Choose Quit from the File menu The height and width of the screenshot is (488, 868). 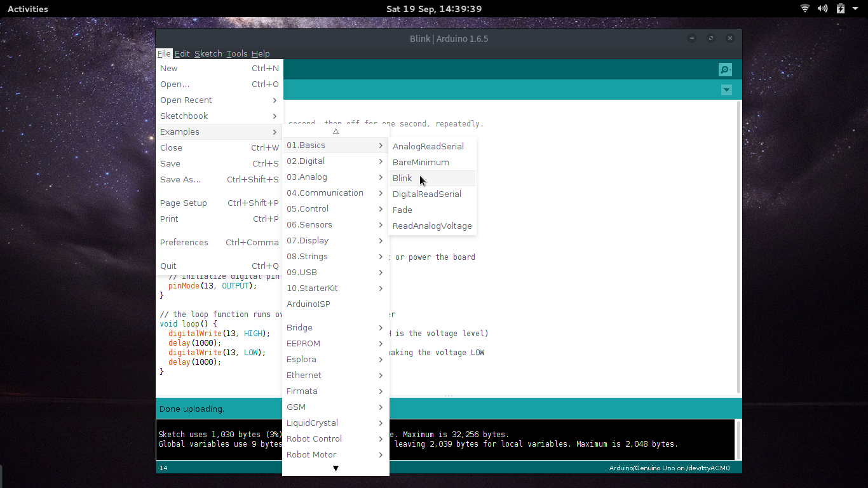coord(219,266)
